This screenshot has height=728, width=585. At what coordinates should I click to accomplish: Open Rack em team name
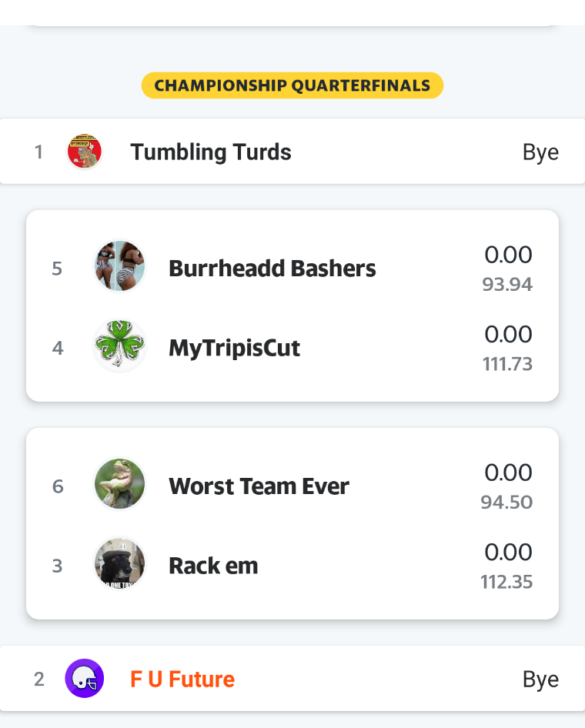[213, 566]
